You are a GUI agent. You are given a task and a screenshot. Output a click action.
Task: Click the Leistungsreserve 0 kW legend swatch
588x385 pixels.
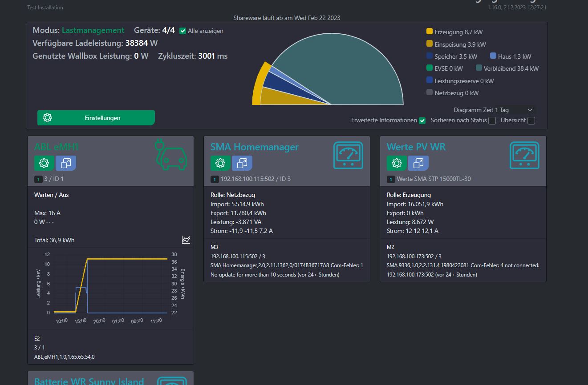tap(430, 80)
